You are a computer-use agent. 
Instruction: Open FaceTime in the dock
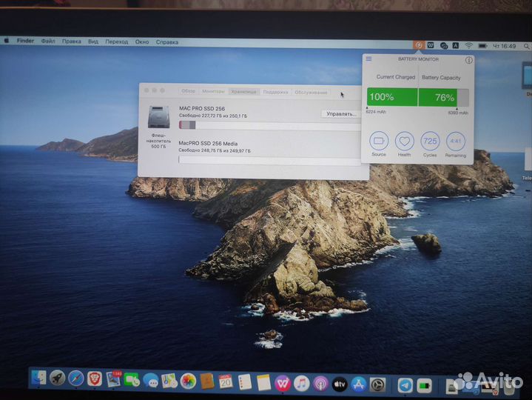coord(132,379)
